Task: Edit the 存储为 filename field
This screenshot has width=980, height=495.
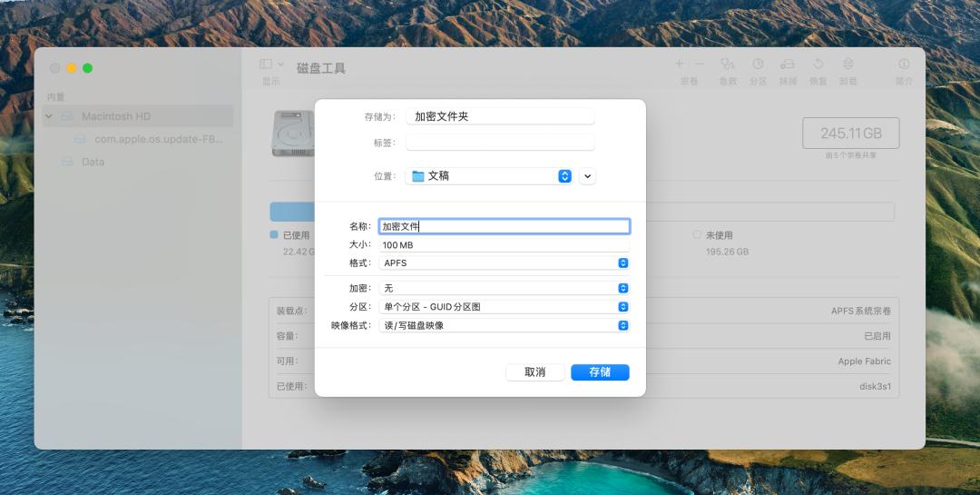Action: pyautogui.click(x=500, y=116)
